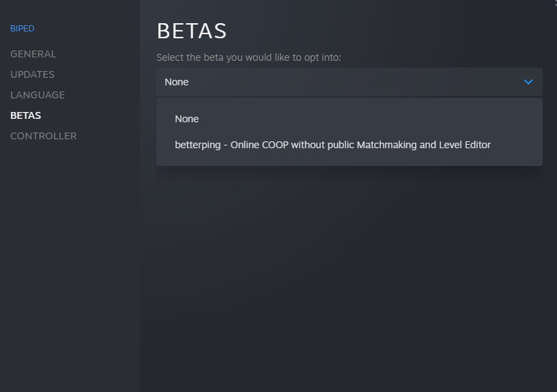The width and height of the screenshot is (557, 392).
Task: Click the BIPED game title in sidebar
Action: (x=22, y=29)
